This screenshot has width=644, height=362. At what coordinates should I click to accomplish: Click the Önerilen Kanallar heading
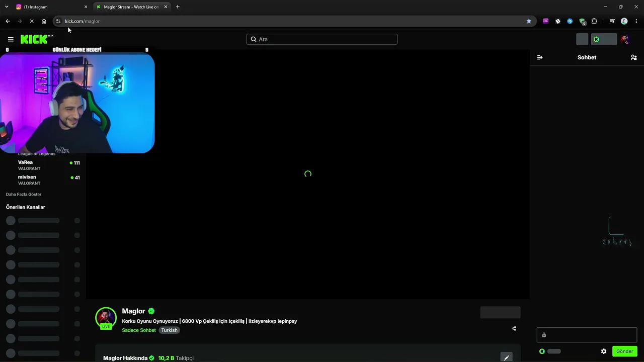tap(26, 207)
